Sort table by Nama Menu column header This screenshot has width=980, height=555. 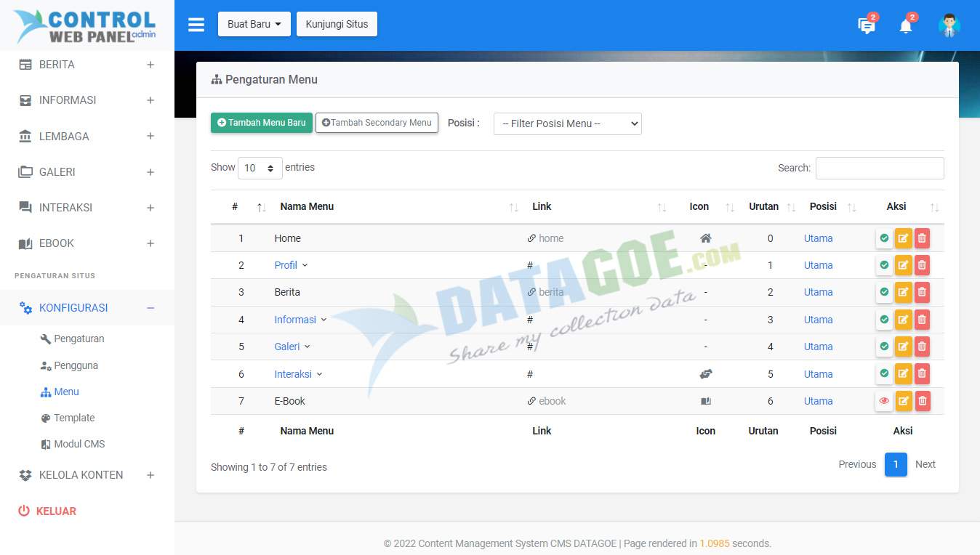pyautogui.click(x=307, y=206)
